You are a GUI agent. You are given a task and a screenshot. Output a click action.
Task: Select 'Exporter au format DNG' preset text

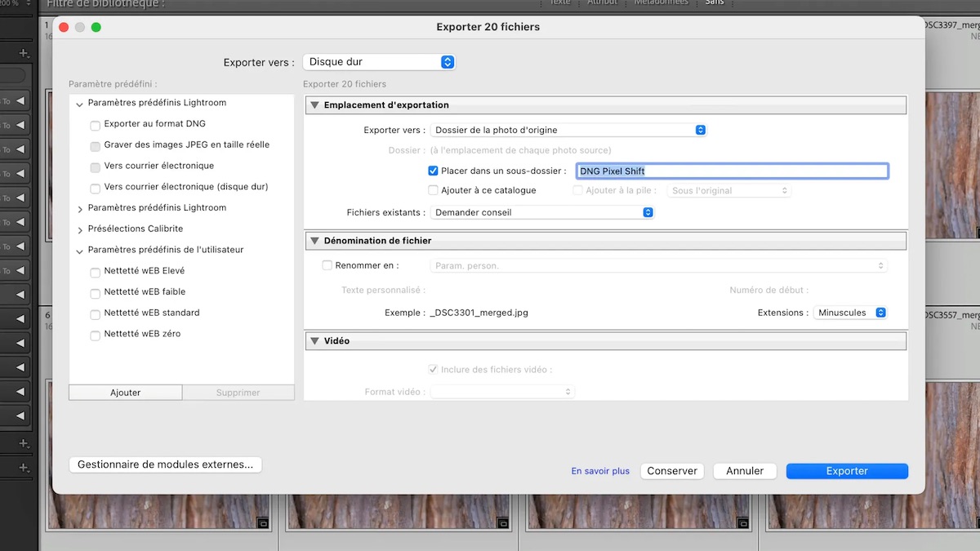coord(155,124)
